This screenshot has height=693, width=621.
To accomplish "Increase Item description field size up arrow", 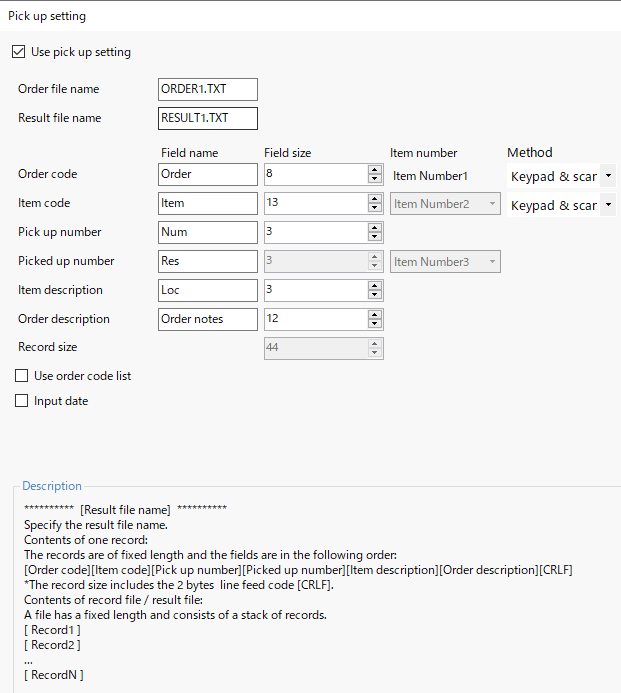I will (375, 286).
